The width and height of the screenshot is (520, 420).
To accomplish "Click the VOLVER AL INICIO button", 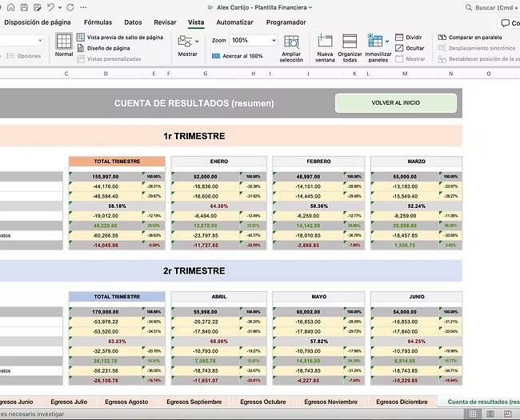I will (x=396, y=103).
